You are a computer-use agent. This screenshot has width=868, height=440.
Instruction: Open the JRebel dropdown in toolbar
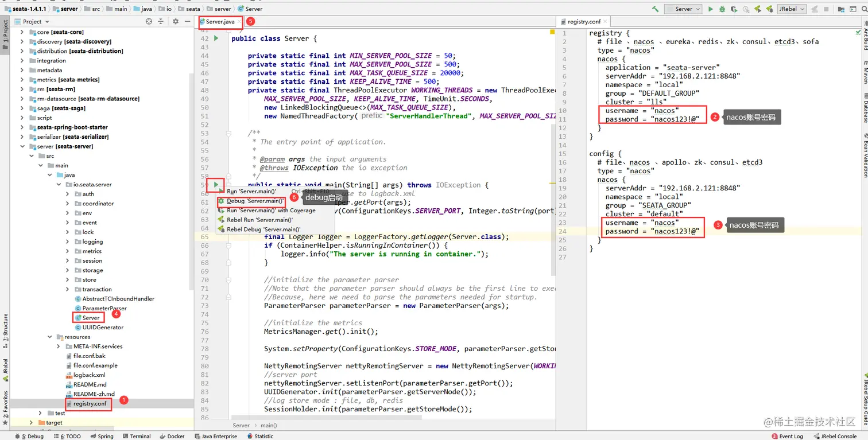tap(792, 9)
